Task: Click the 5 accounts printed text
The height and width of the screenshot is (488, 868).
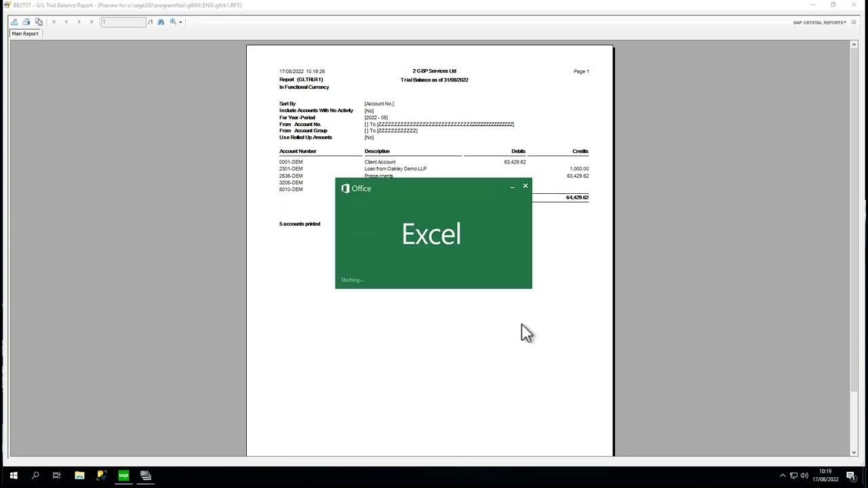Action: [x=300, y=224]
